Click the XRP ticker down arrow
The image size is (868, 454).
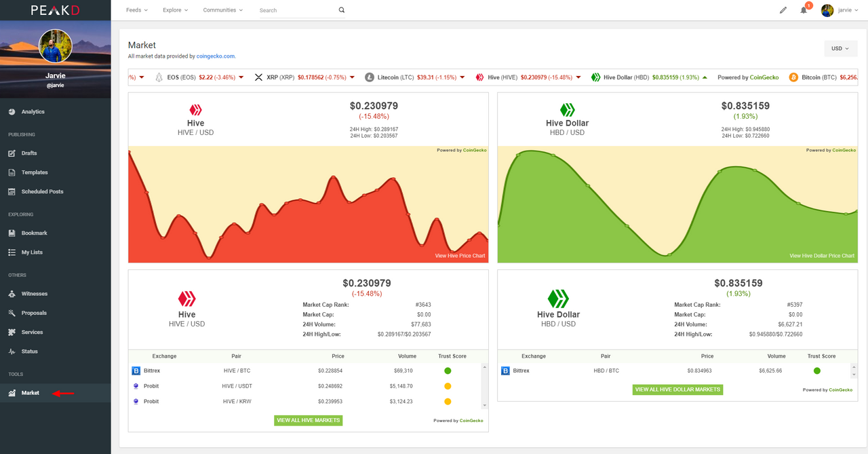[353, 77]
